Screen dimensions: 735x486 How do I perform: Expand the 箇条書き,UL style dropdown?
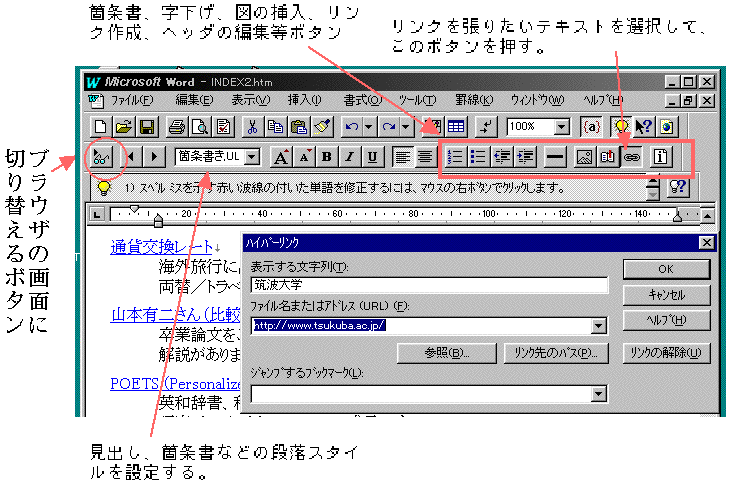[252, 157]
